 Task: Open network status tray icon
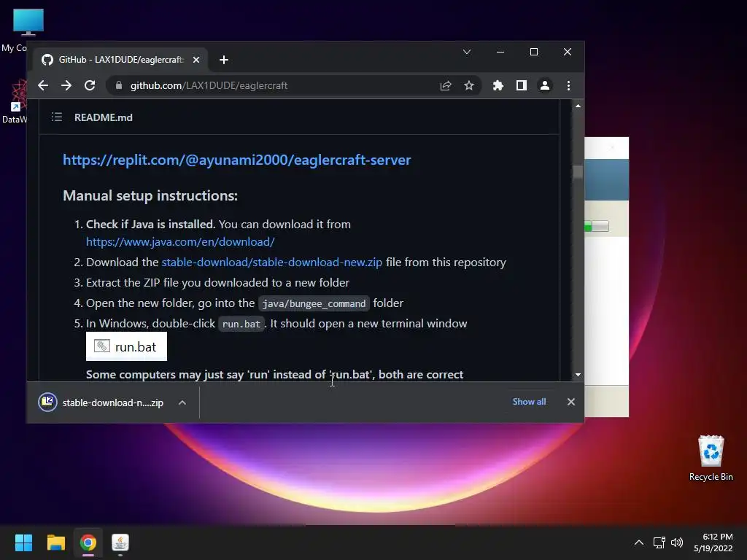coord(659,542)
